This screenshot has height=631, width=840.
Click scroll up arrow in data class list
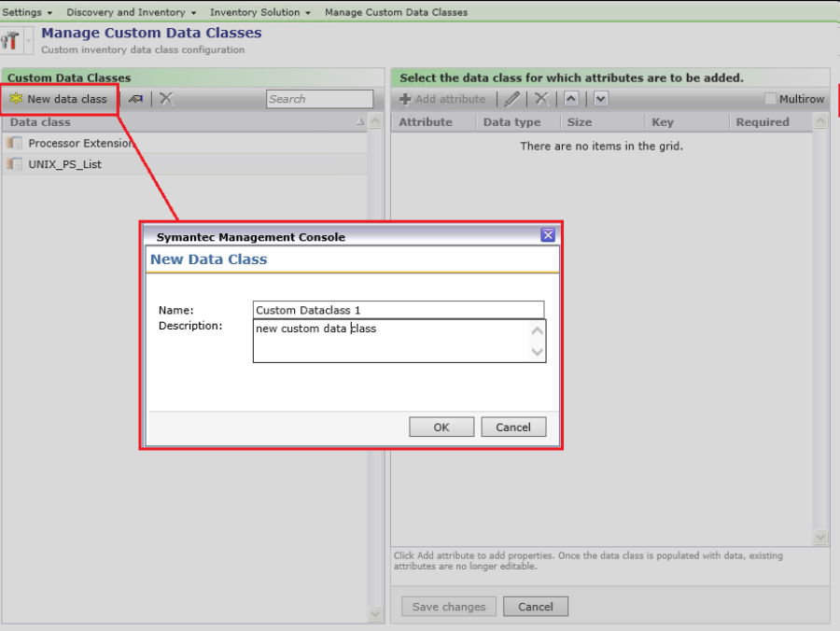coord(375,121)
